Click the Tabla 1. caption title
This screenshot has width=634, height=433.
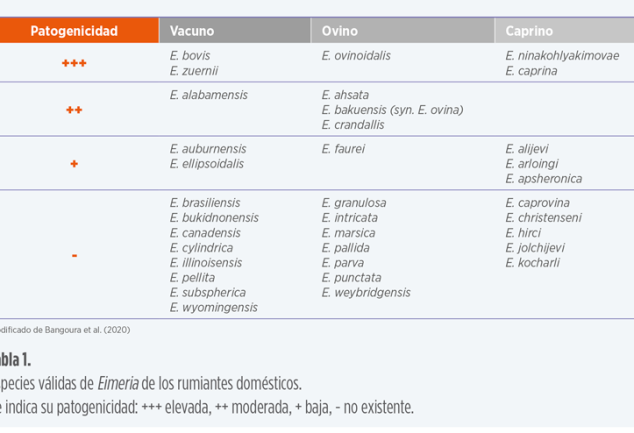point(15,360)
